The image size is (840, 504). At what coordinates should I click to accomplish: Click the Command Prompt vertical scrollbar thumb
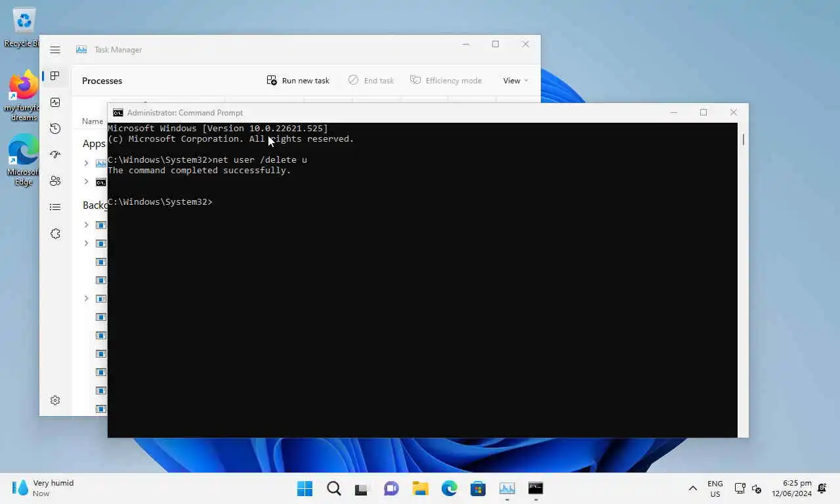coord(744,139)
